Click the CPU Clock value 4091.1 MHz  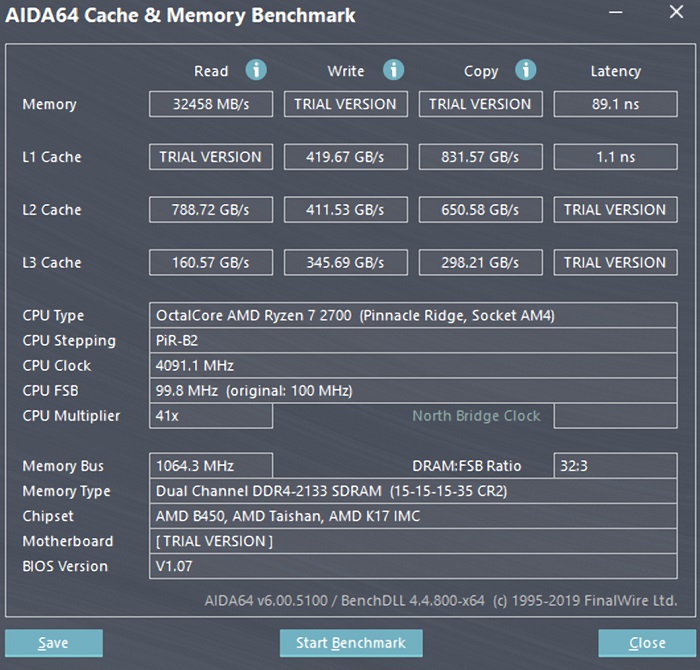coord(413,366)
